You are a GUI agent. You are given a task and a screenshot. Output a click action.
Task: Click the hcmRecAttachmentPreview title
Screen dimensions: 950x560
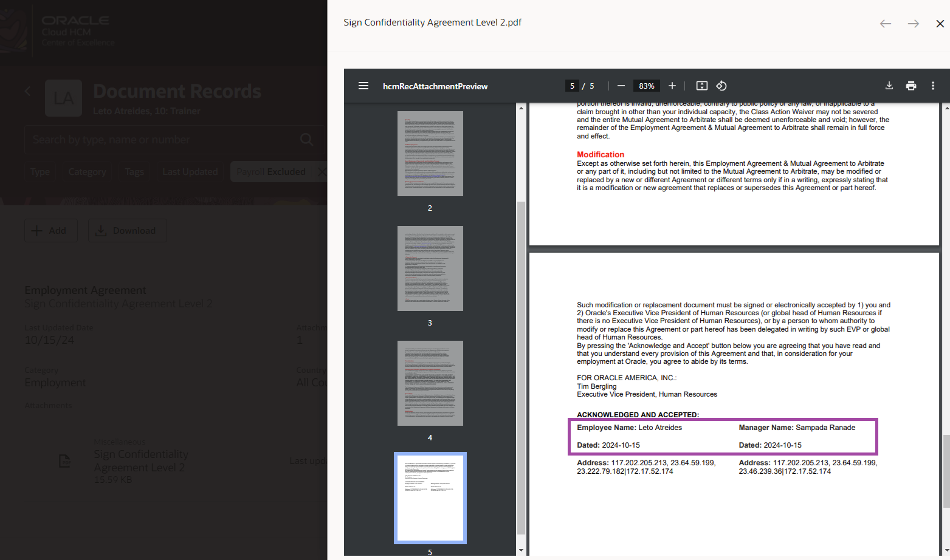pos(435,86)
